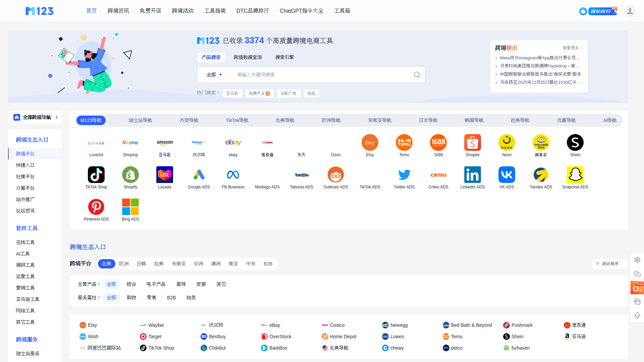Open the 综合排序 sort dropdown
This screenshot has width=644, height=362.
click(609, 264)
